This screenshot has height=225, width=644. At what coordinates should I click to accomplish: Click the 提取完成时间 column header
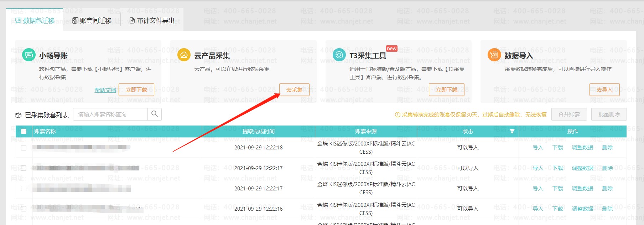(x=259, y=132)
